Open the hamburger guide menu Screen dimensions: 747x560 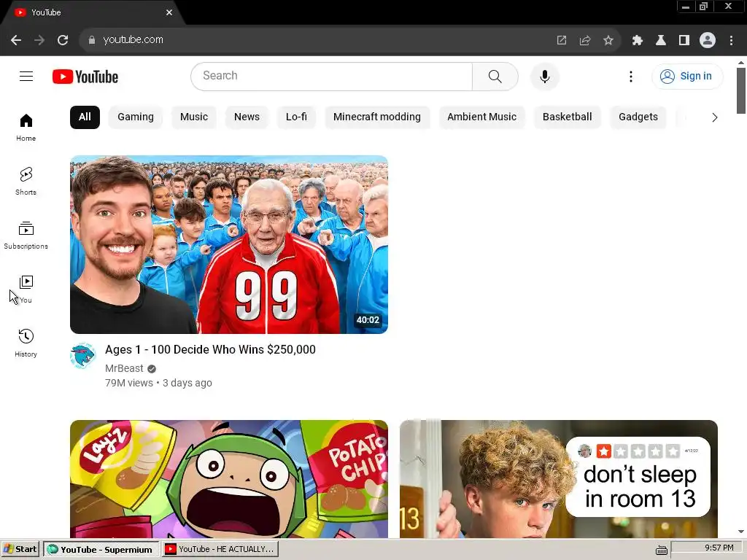pyautogui.click(x=26, y=76)
